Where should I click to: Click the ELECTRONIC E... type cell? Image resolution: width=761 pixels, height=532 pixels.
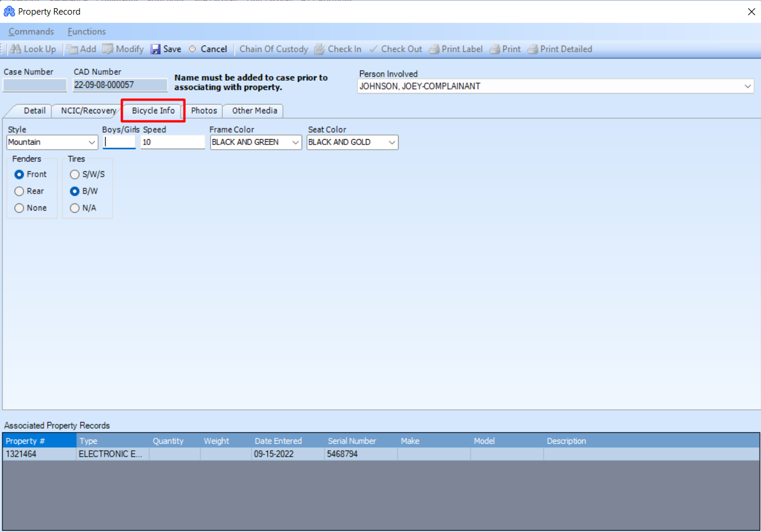click(113, 454)
